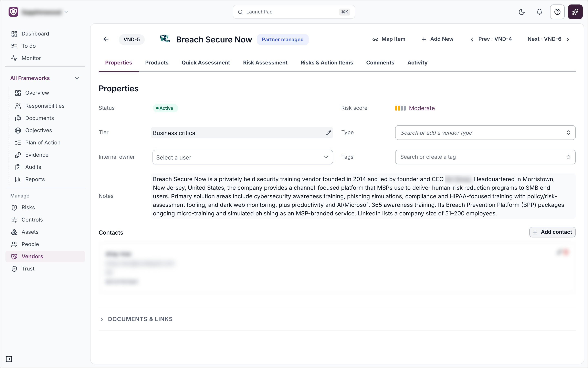
Task: Click the shield app logo
Action: 13,12
